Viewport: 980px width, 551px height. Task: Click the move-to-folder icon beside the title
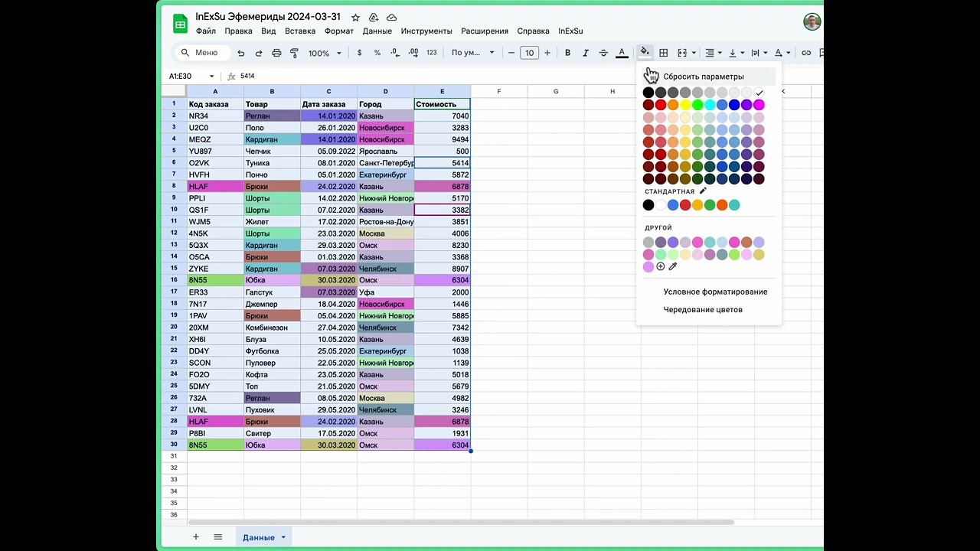(374, 18)
